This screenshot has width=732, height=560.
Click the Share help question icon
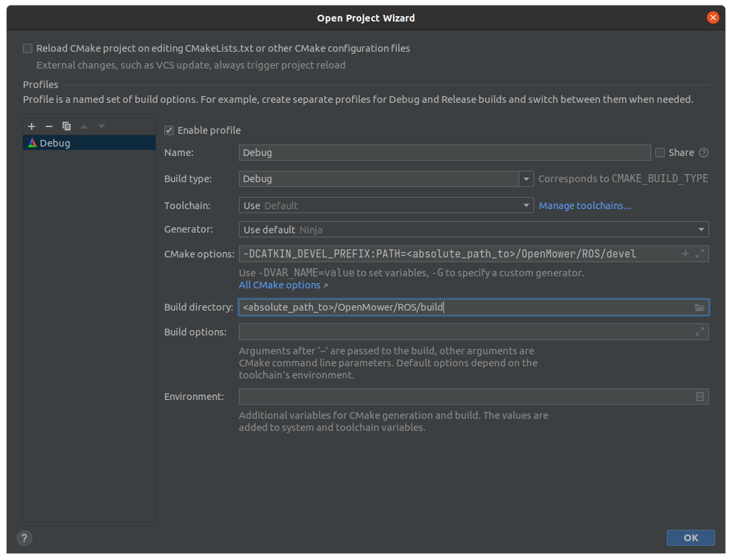click(x=704, y=153)
